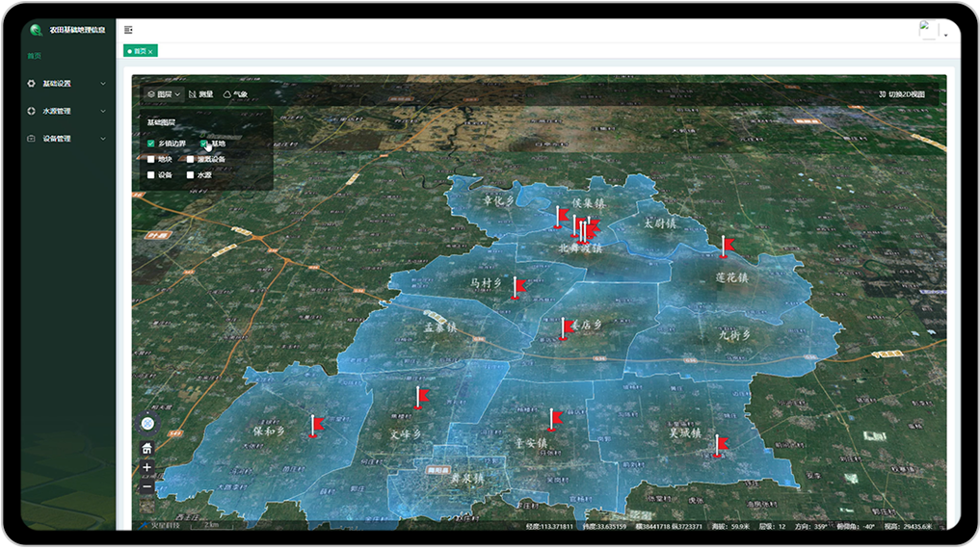Enable the 地块 layer checkbox
Viewport: 980px width, 549px height.
(x=151, y=160)
